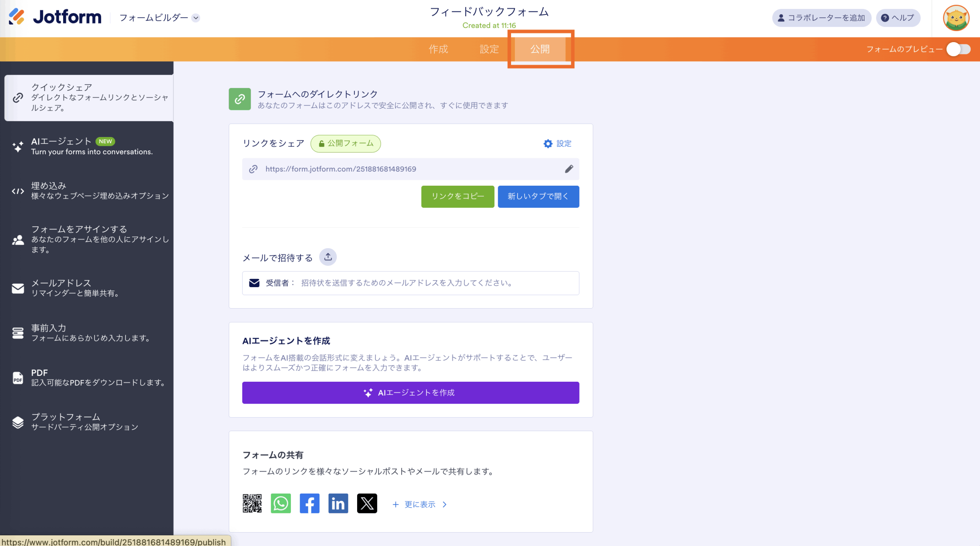
Task: Share form on LinkedIn icon
Action: coord(338,503)
